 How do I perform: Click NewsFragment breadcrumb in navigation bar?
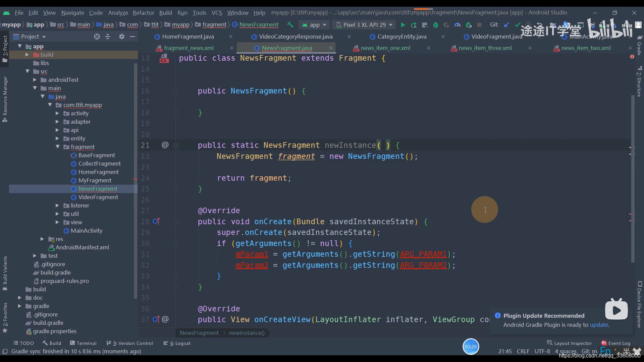(x=255, y=25)
